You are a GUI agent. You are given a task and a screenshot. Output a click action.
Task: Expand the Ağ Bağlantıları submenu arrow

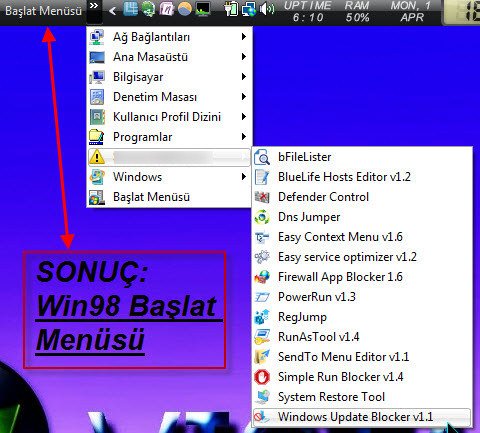coord(244,37)
